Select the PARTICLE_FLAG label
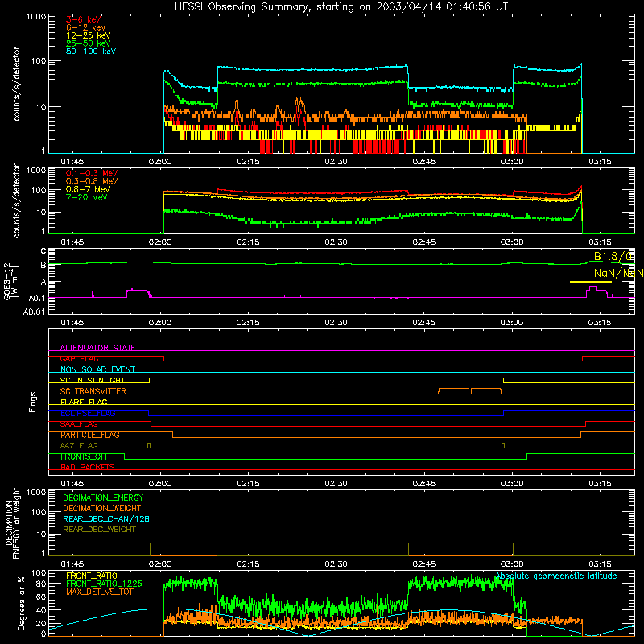 click(90, 435)
